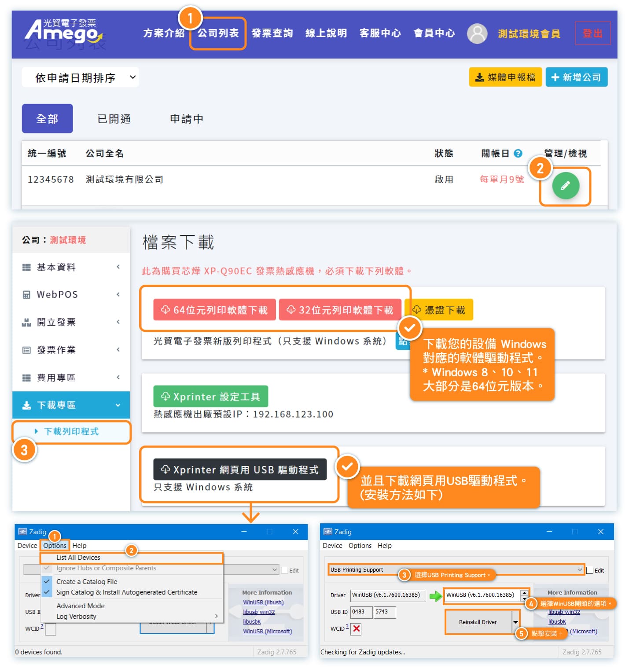629x672 pixels.
Task: Expand the WebPOS sidebar section
Action: [x=71, y=294]
